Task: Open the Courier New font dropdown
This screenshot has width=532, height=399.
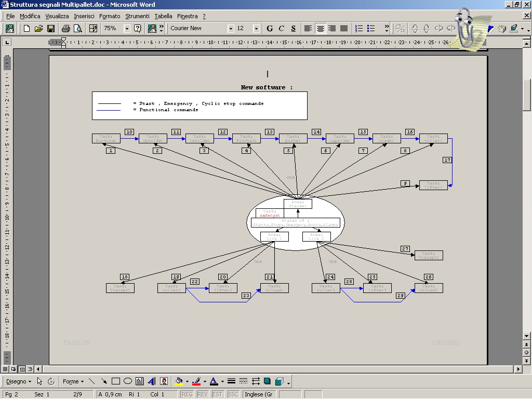Action: pos(231,29)
